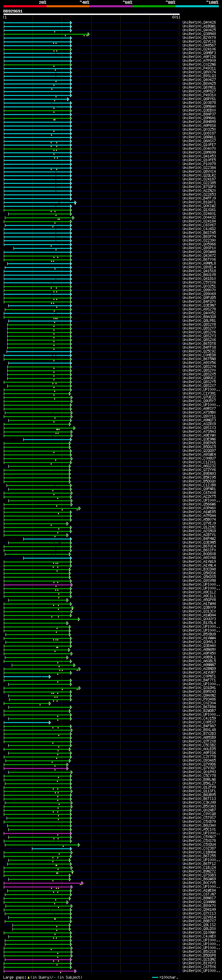222x980 pixels.
Task: Click hit UniRef100_P49311
Action: click(x=199, y=68)
